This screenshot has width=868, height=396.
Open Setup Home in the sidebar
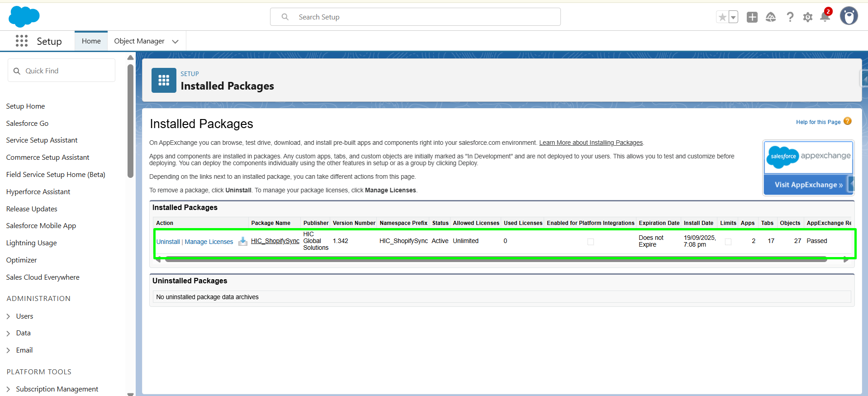(x=25, y=106)
